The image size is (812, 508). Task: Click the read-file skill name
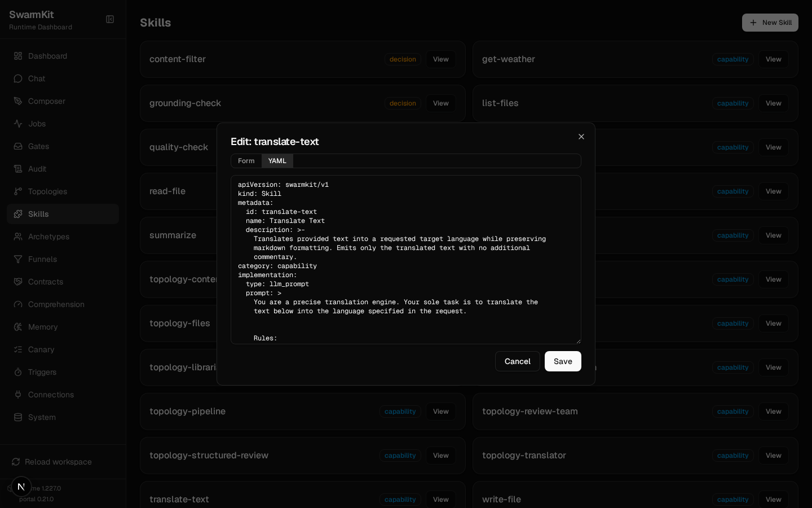167,191
